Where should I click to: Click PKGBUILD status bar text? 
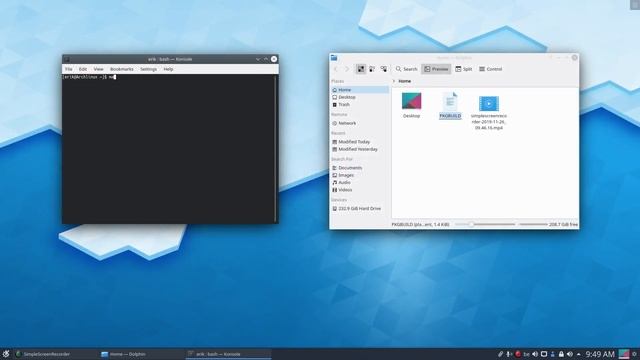point(420,224)
